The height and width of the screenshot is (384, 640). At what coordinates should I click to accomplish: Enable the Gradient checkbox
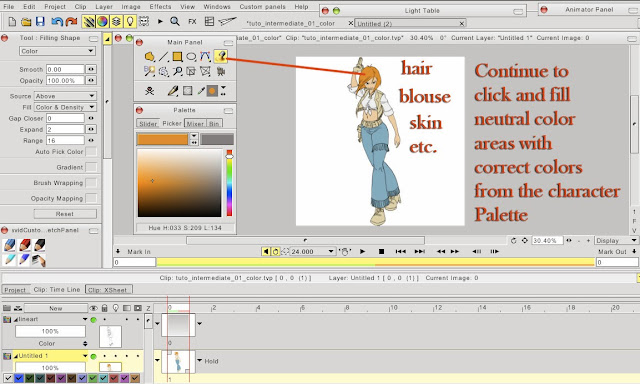[91, 167]
